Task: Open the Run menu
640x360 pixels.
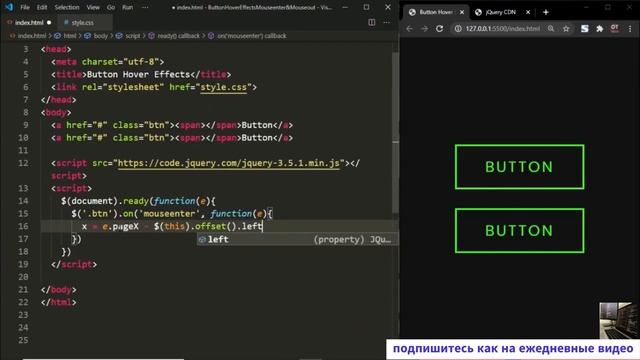Action: 127,7
